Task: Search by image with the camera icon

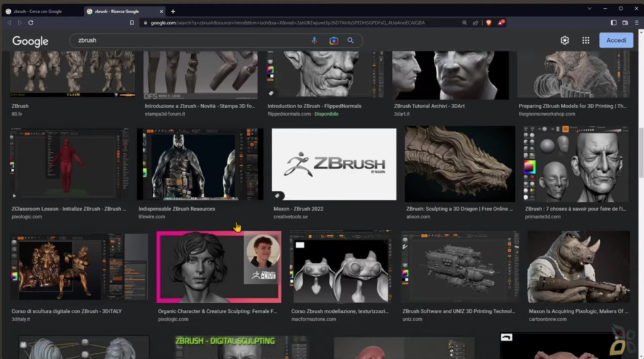Action: (333, 40)
